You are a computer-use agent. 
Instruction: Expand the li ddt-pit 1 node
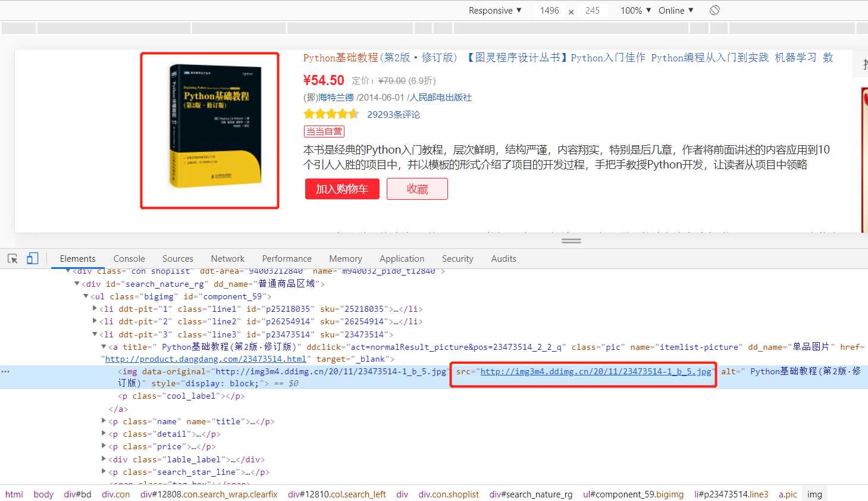pos(95,308)
